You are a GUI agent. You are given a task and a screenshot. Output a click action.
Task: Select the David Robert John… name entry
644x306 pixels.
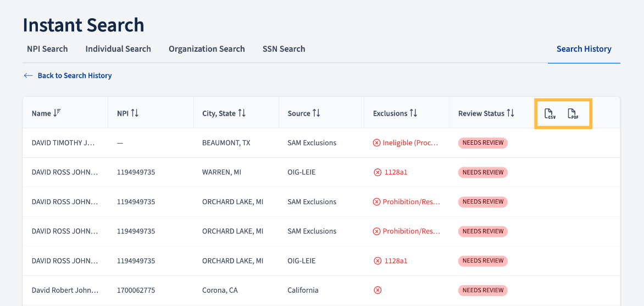pos(65,291)
